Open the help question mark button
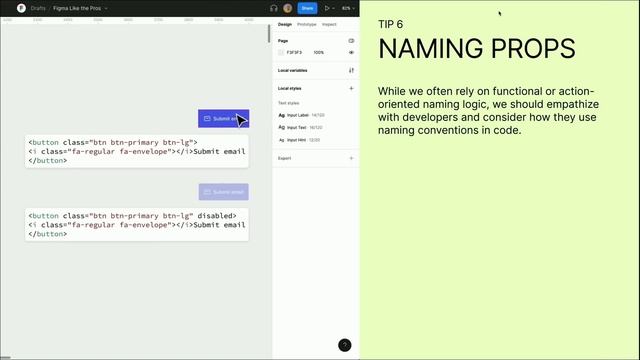Image resolution: width=640 pixels, height=360 pixels. point(344,345)
